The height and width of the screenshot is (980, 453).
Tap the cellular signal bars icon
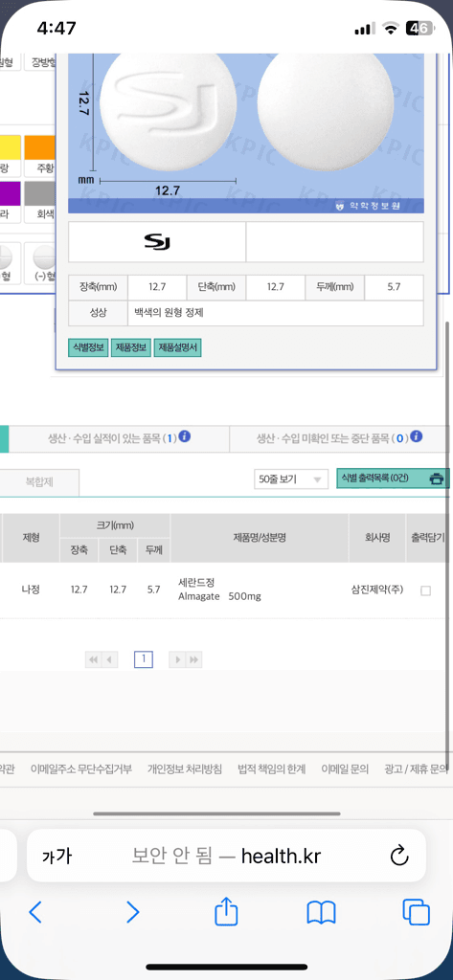(364, 30)
